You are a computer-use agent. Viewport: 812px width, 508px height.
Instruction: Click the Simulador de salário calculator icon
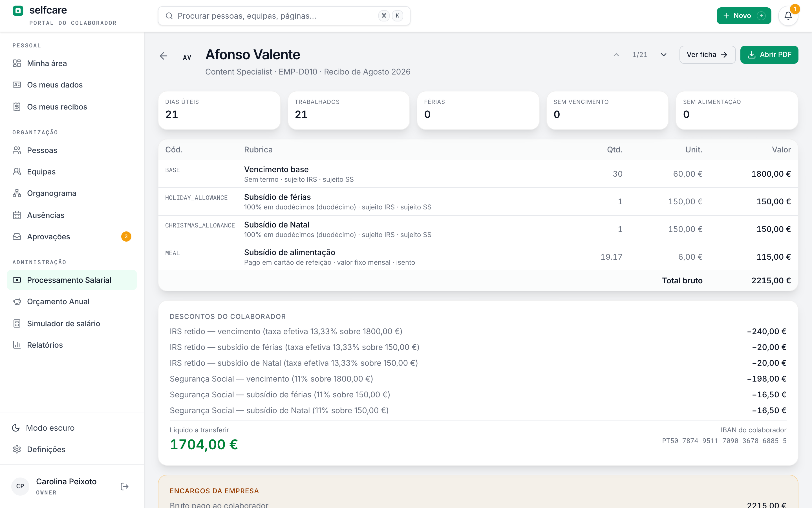point(17,323)
